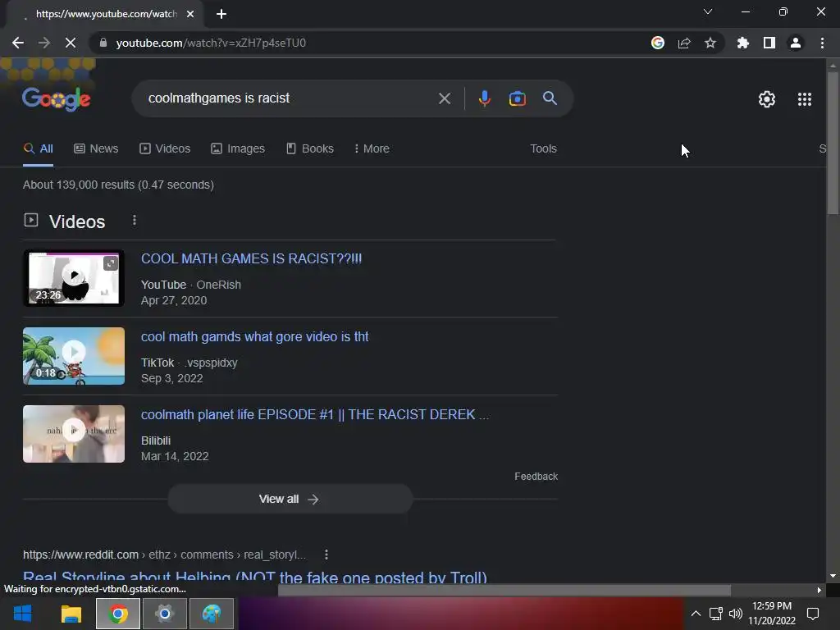This screenshot has height=630, width=840.
Task: Open cool math gamds what gore video link
Action: click(x=254, y=337)
